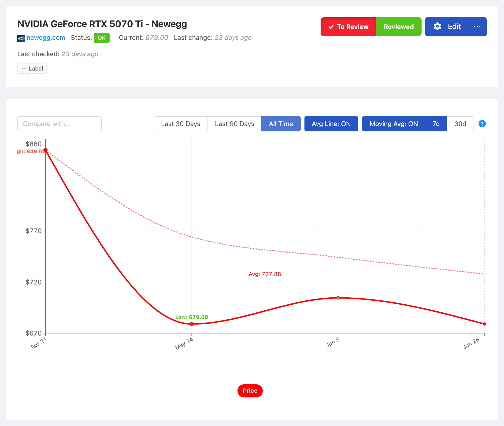Click the Low: 679.00 data point
The width and height of the screenshot is (504, 426).
[x=192, y=324]
